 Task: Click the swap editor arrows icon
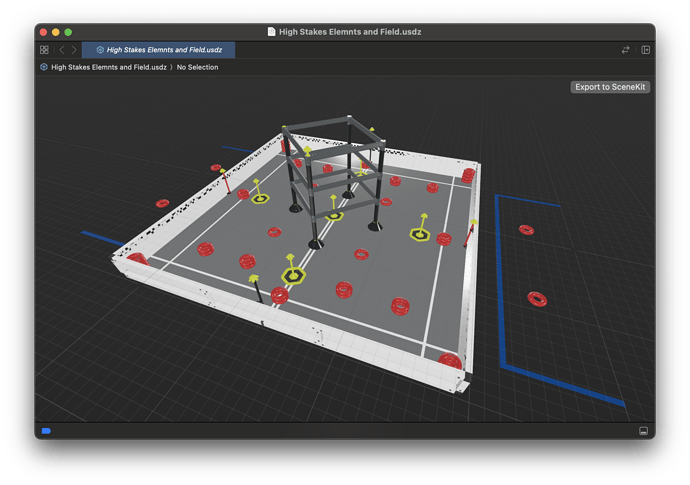626,50
